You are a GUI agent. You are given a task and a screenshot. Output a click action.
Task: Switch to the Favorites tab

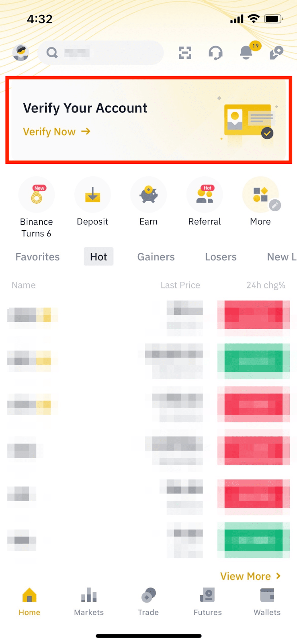[x=37, y=257]
